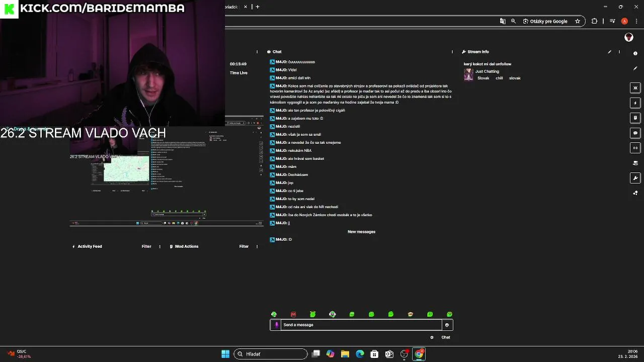Open the dashboard info icon in right sidebar
Screen dimensions: 644x362
(635, 53)
